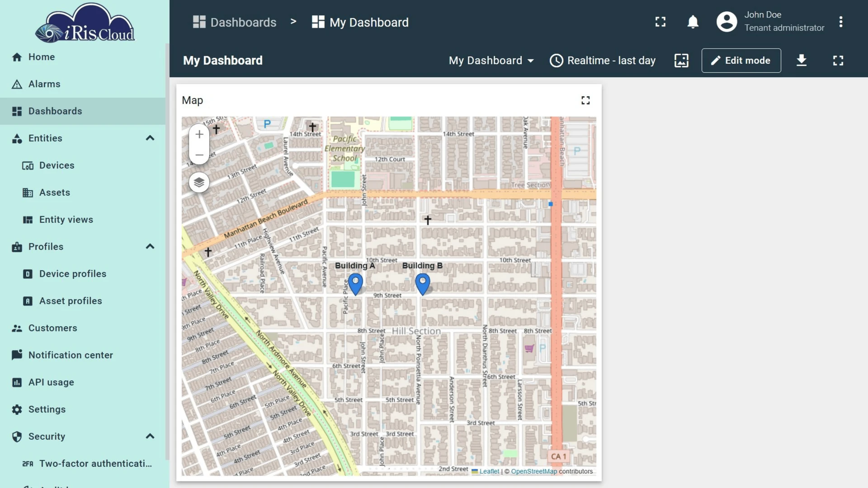This screenshot has width=868, height=488.
Task: Click the Building B map marker
Action: tap(423, 284)
